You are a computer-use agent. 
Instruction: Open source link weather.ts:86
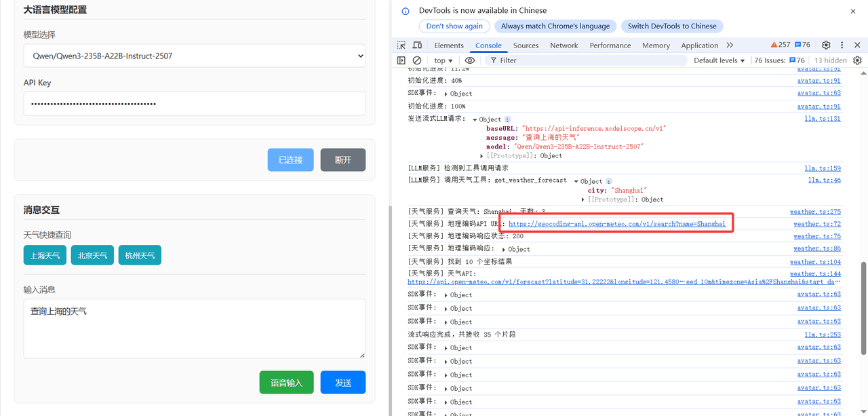tap(817, 248)
